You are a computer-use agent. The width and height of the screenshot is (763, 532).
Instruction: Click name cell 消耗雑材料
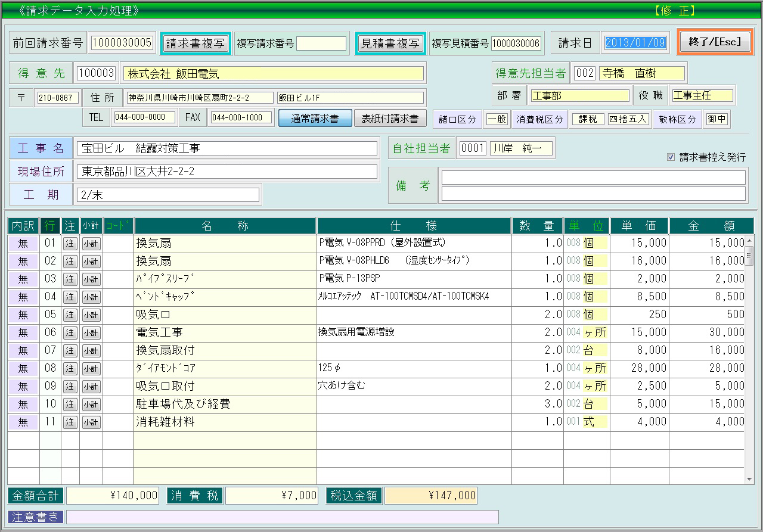225,422
